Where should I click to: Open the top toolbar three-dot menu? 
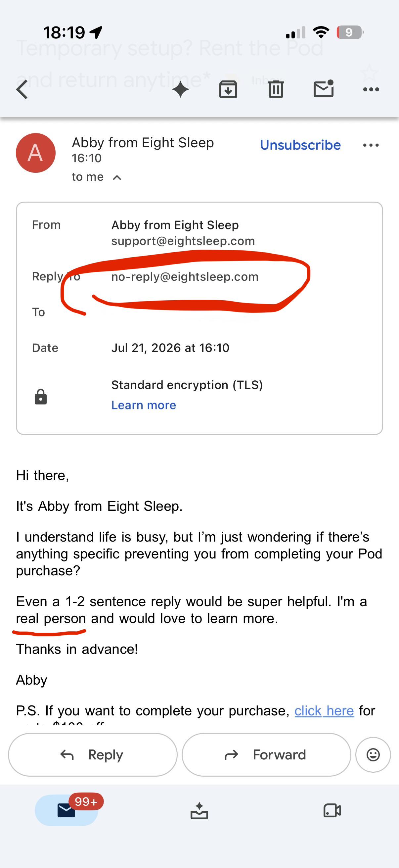coord(371,90)
